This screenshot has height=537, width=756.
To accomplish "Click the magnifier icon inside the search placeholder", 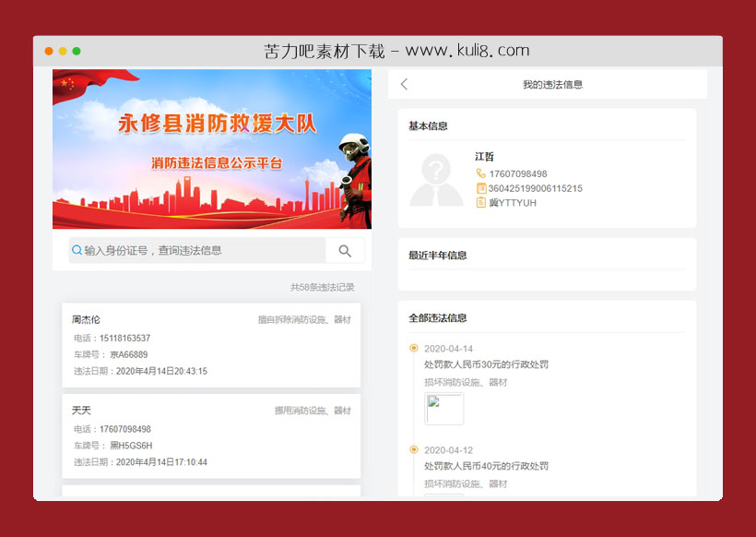I will 76,250.
